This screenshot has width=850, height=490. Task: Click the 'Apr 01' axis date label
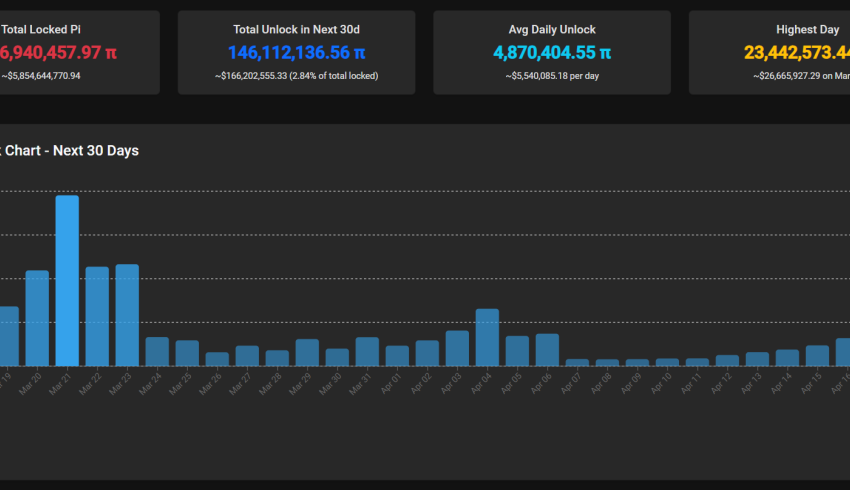390,383
